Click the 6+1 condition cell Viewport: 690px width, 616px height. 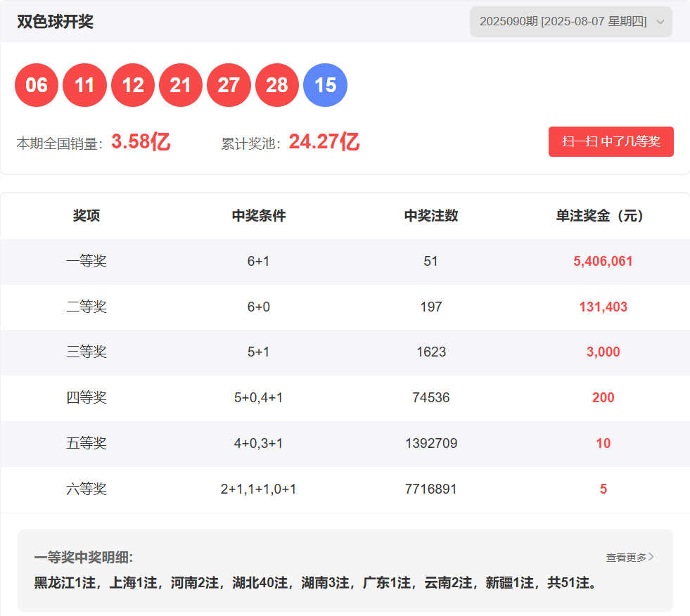258,262
